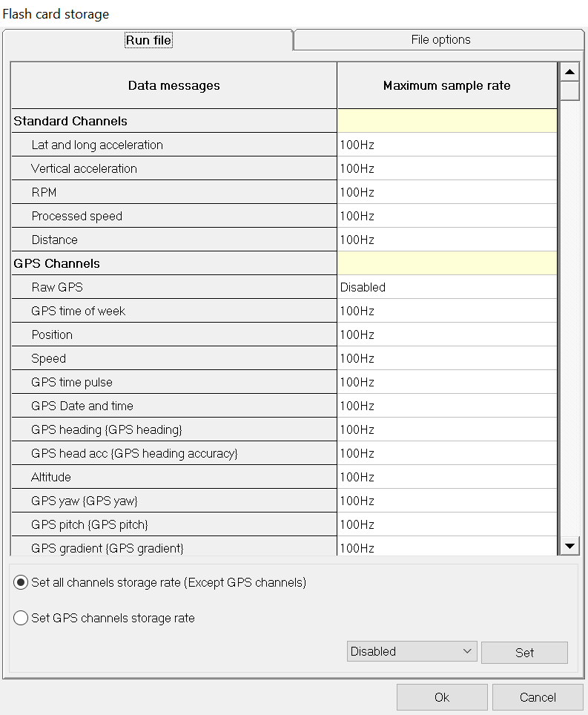Select 'Set GPS channels storage rate' radio button
The height and width of the screenshot is (715, 588).
(x=22, y=618)
